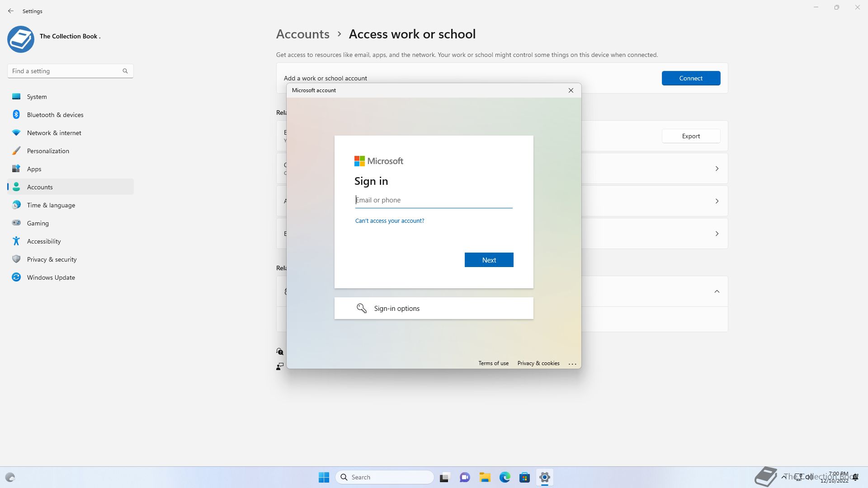The width and height of the screenshot is (868, 488).
Task: Click Can't access your account link
Action: [x=390, y=221]
